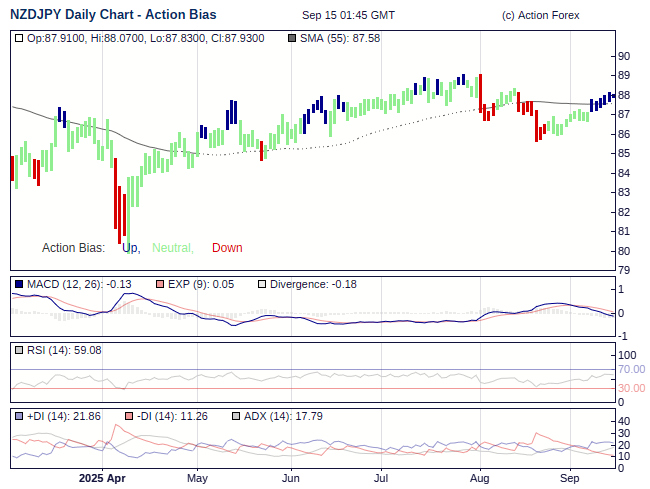Image resolution: width=650 pixels, height=489 pixels.
Task: Click the RSI 30.00 oversold level label
Action: pyautogui.click(x=630, y=388)
